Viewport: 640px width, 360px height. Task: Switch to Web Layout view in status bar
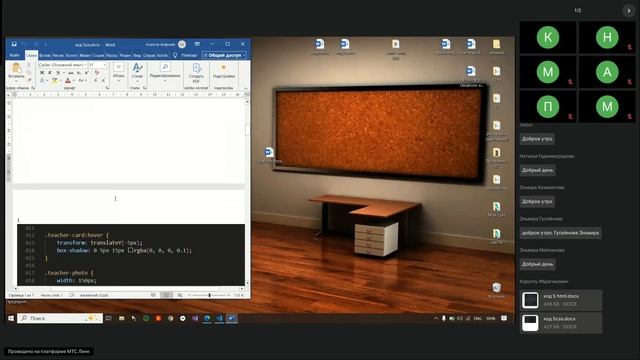click(180, 295)
